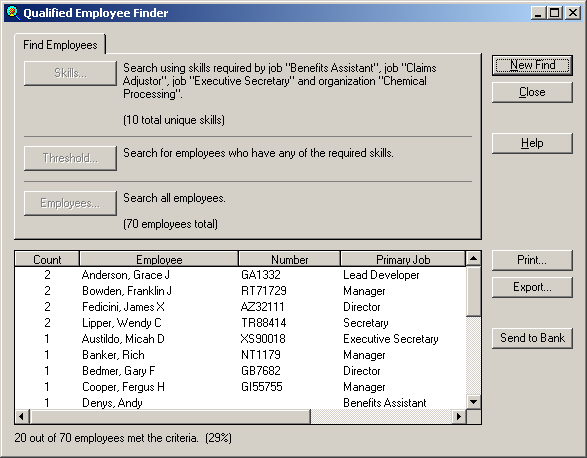Select the row Anderson, Grace J
587x458 pixels.
[240, 275]
